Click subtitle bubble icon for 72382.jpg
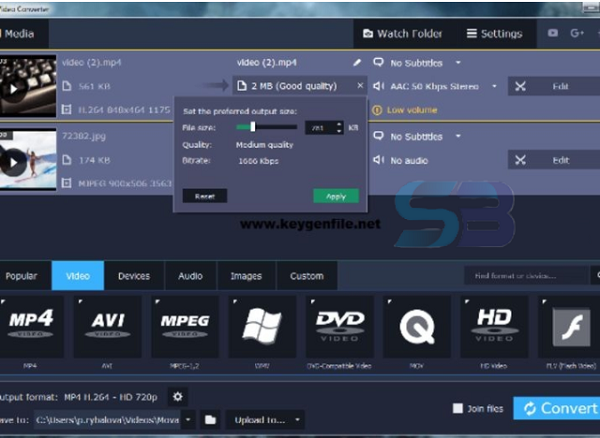Viewport: 600px width, 438px height. [x=378, y=136]
